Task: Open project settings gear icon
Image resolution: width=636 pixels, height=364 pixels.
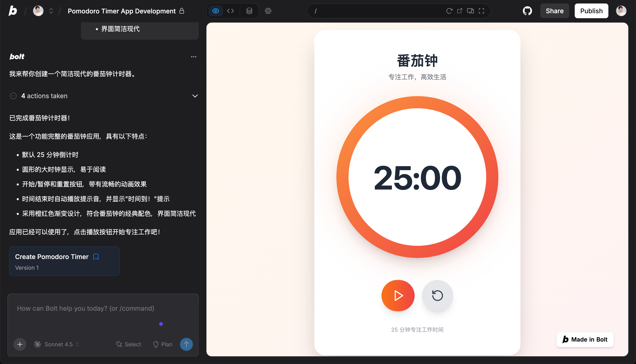Action: 268,11
